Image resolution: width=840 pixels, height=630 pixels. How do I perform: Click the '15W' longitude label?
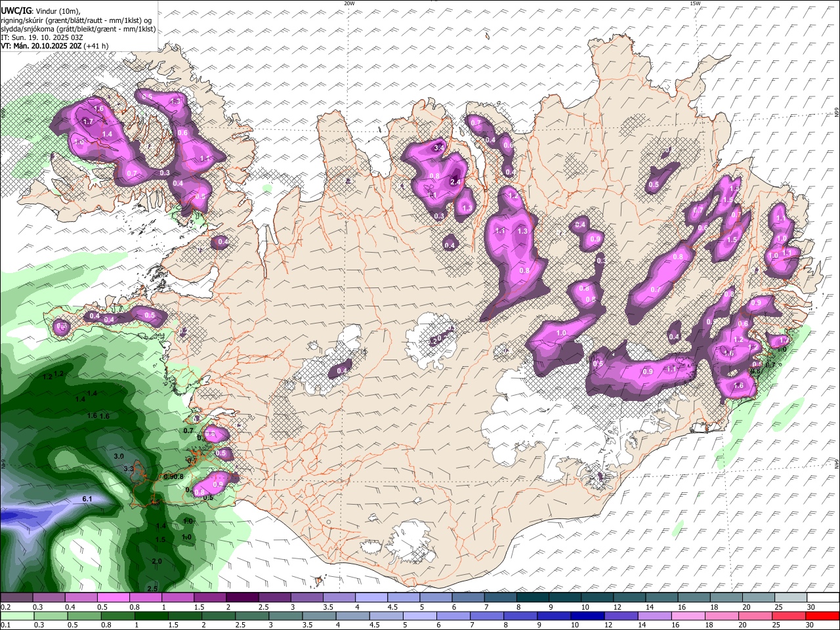pos(696,3)
